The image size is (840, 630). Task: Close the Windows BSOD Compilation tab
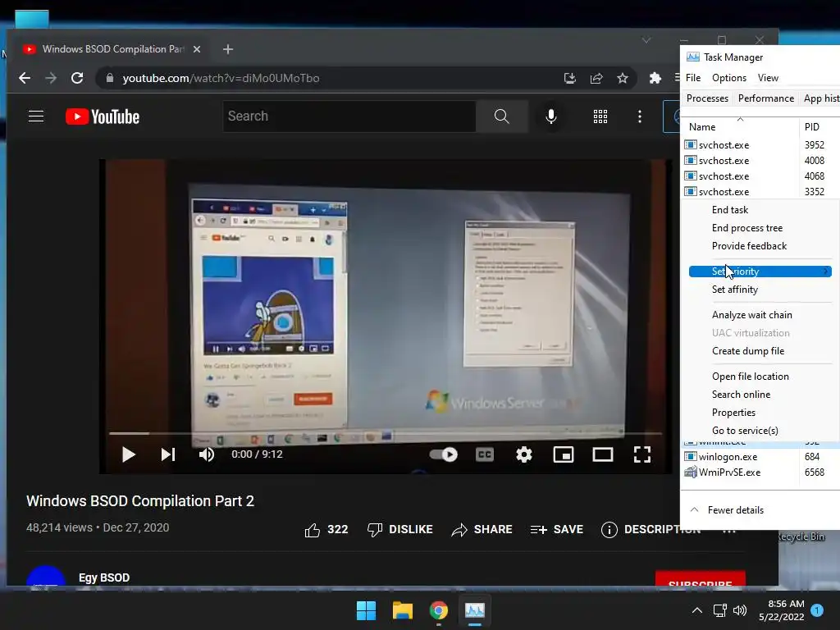(197, 49)
